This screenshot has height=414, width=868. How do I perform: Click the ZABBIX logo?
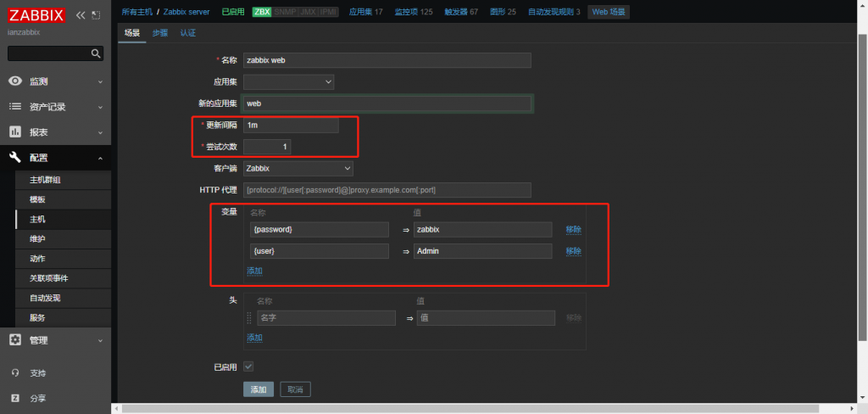click(x=37, y=15)
